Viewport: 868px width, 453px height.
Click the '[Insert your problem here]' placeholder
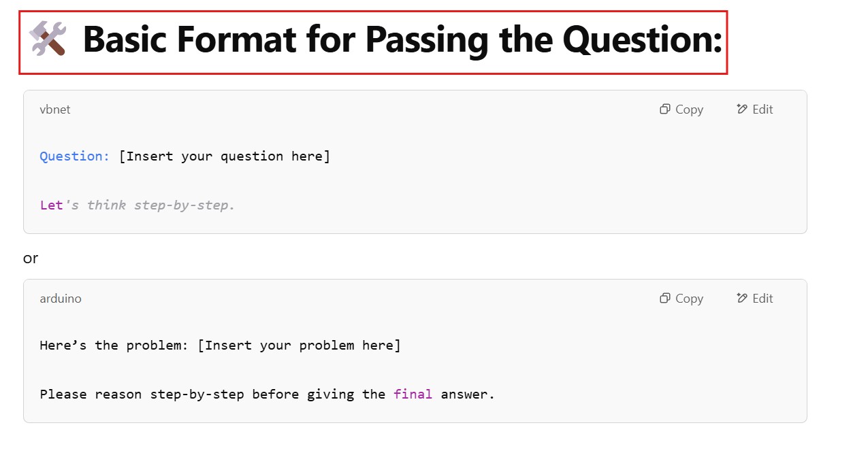tap(300, 346)
